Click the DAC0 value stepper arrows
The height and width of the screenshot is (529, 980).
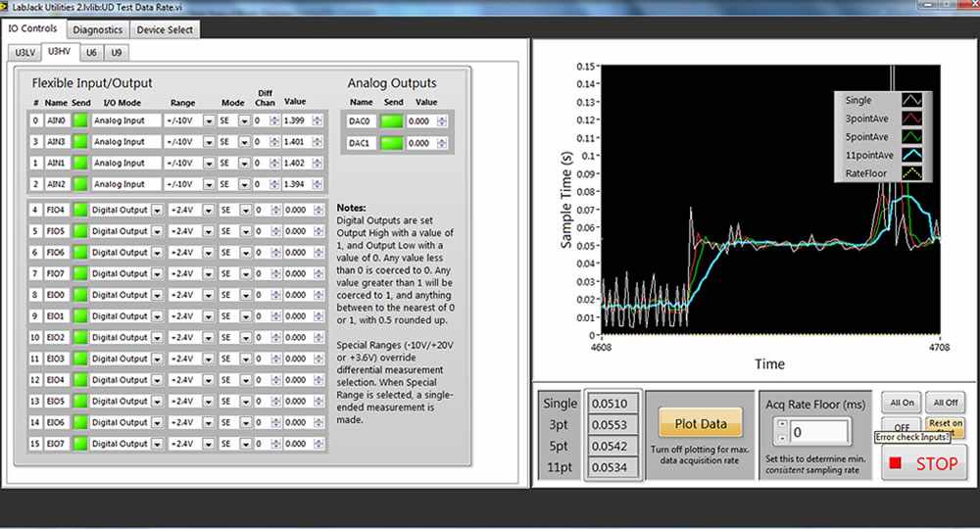(441, 121)
